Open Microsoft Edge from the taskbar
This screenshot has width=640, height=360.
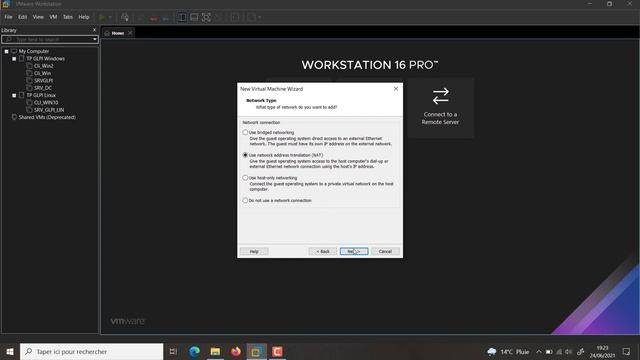coord(194,351)
